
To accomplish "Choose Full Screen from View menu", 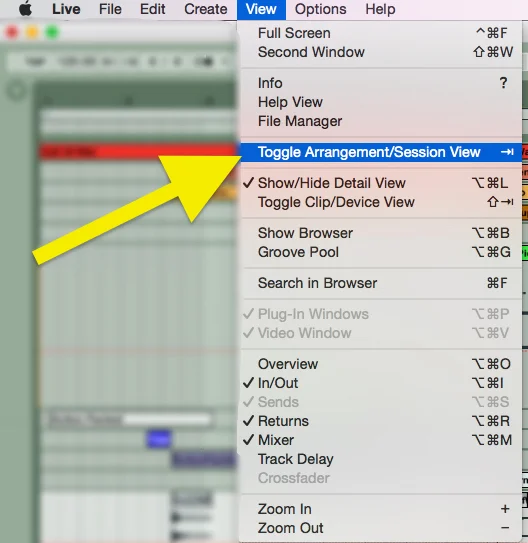I will click(381, 33).
